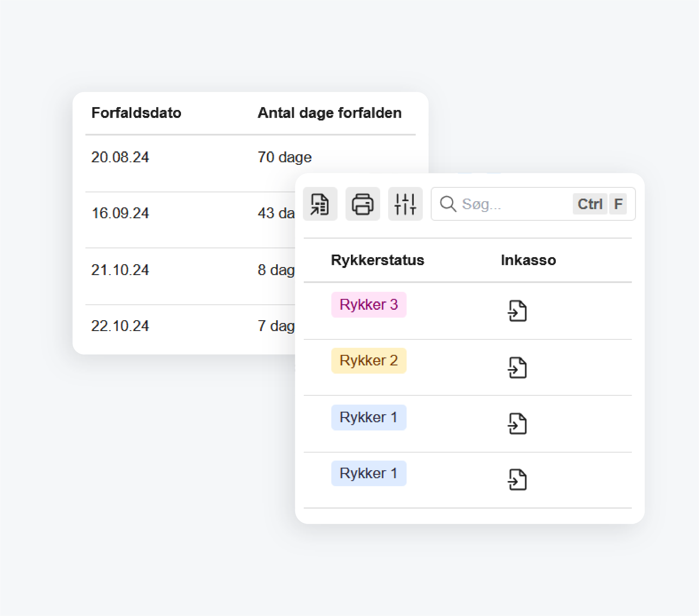Viewport: 699px width, 616px height.
Task: Click Inkasso icon for last Rykker 1
Action: (517, 480)
